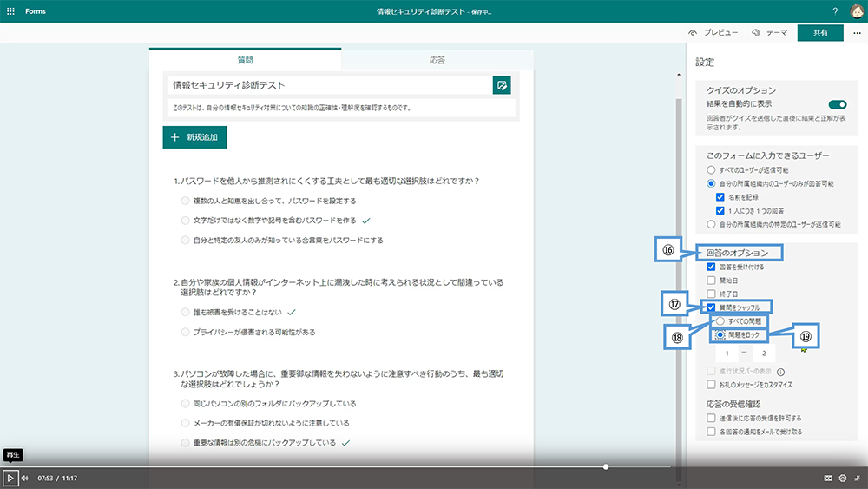Toggle the 回答を受け付ける checkbox
868x489 pixels.
pyautogui.click(x=711, y=267)
